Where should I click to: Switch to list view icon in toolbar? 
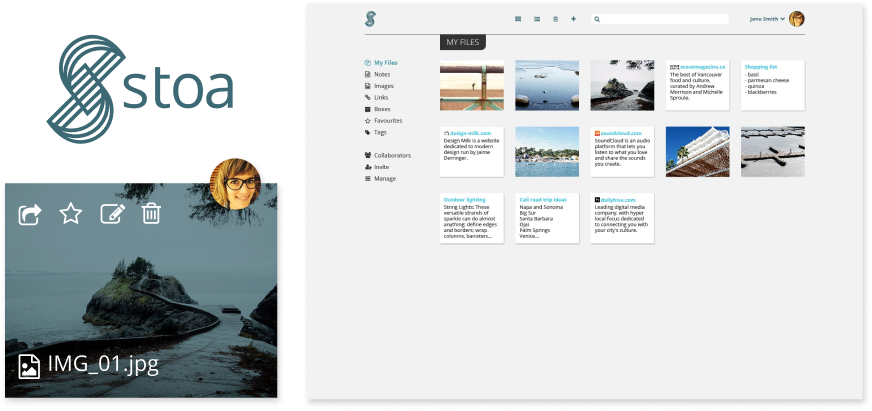[537, 19]
